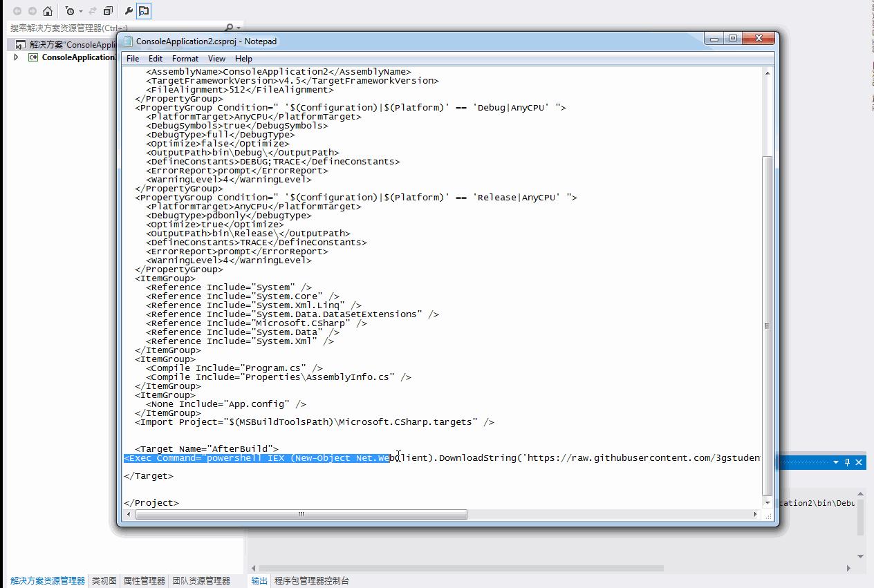Open the File menu in Notepad
Screen dimensions: 874x588
tap(133, 59)
